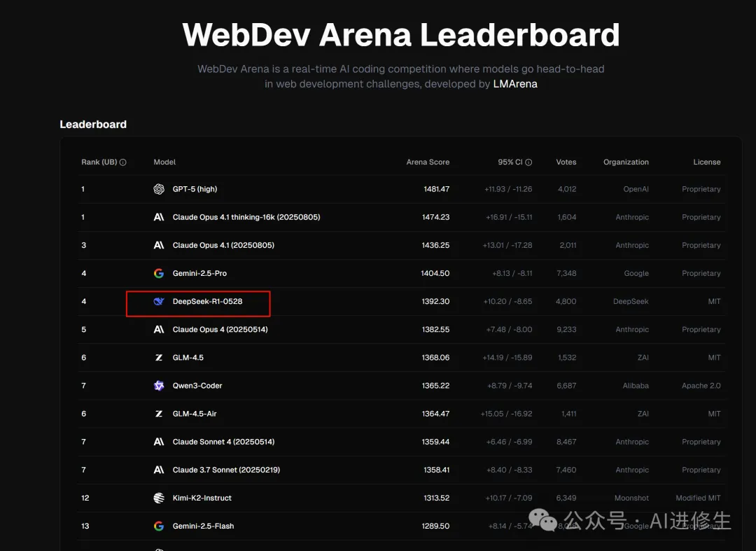Screen dimensions: 756x551
Task: Select the Qwen icon beside Qwen3-Coder
Action: [x=159, y=385]
